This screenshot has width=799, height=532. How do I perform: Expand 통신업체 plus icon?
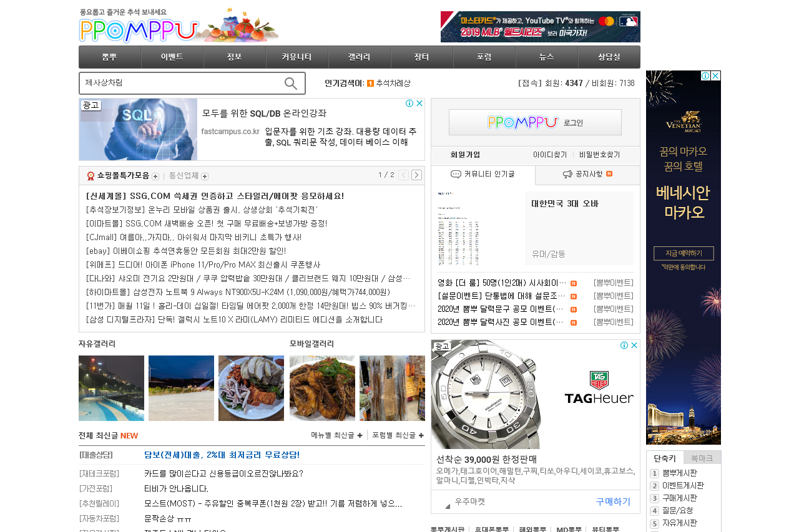click(x=205, y=177)
